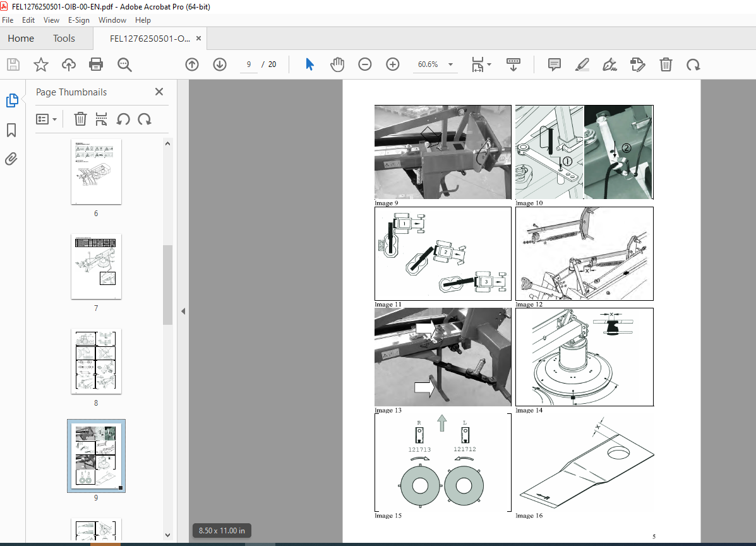
Task: Open the Attachments paperclip panel
Action: (11, 159)
